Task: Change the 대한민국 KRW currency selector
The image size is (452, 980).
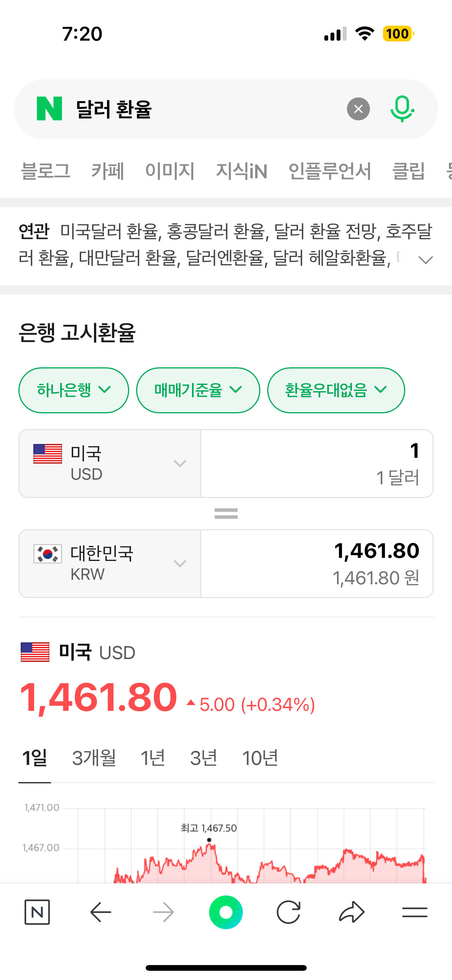Action: (x=110, y=563)
